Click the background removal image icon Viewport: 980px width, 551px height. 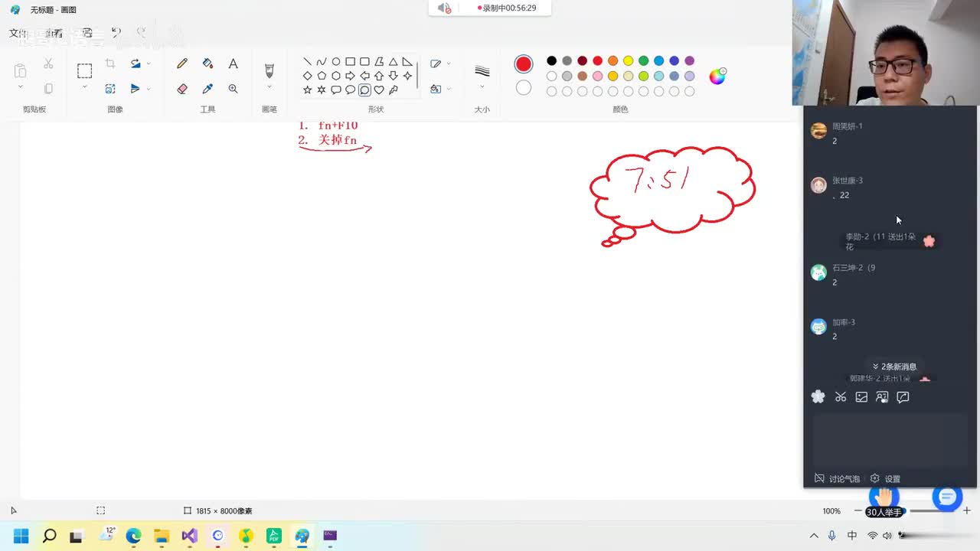pyautogui.click(x=110, y=89)
